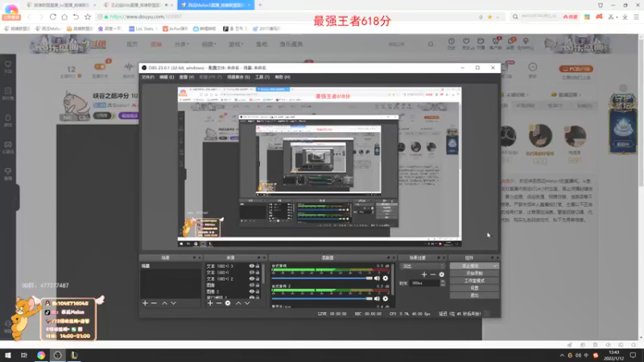The height and width of the screenshot is (362, 644).
Task: Move source down in OBS Sources panel
Action: tap(247, 303)
